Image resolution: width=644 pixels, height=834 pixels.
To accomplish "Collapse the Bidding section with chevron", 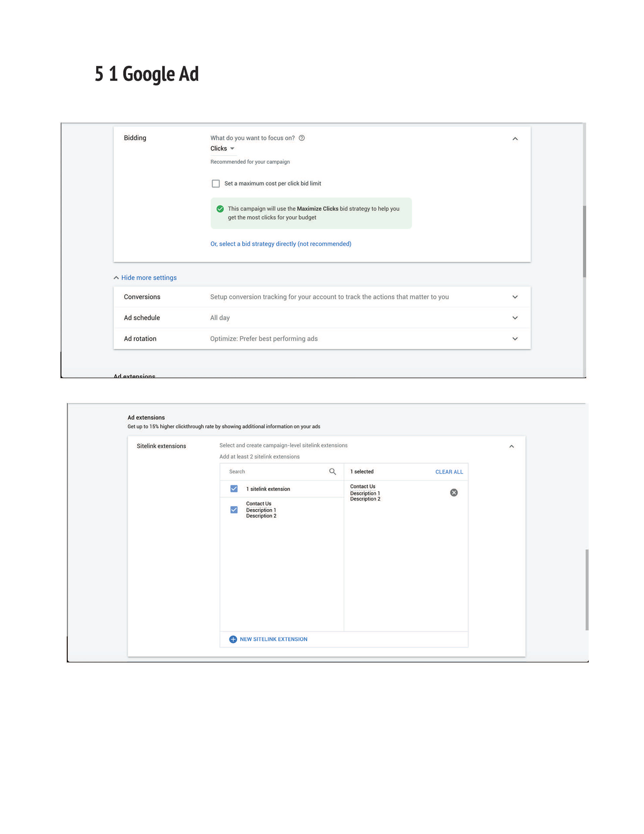I will click(515, 139).
